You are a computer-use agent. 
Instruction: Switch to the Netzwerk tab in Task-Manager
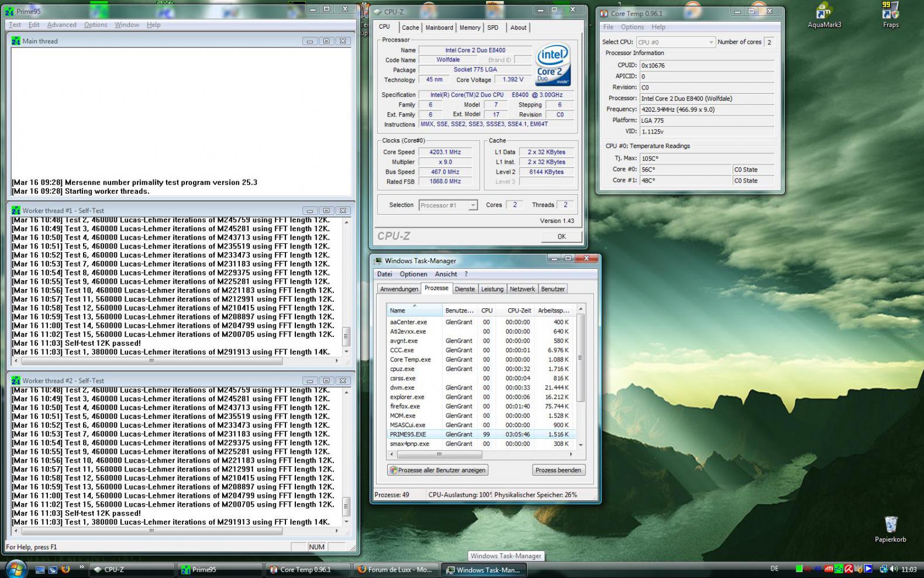522,289
